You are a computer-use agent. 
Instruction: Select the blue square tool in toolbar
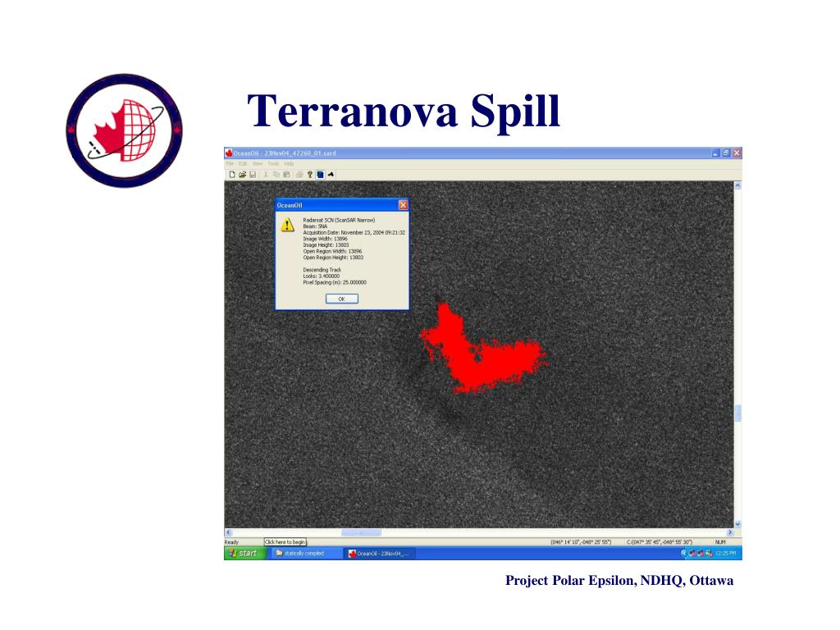tap(321, 175)
